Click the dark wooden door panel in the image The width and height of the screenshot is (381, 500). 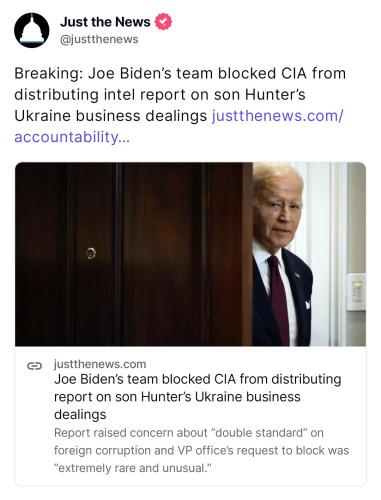133,254
